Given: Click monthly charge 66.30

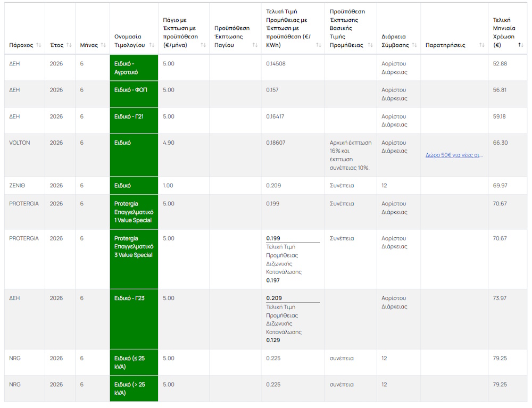Looking at the screenshot, I should pyautogui.click(x=501, y=143).
